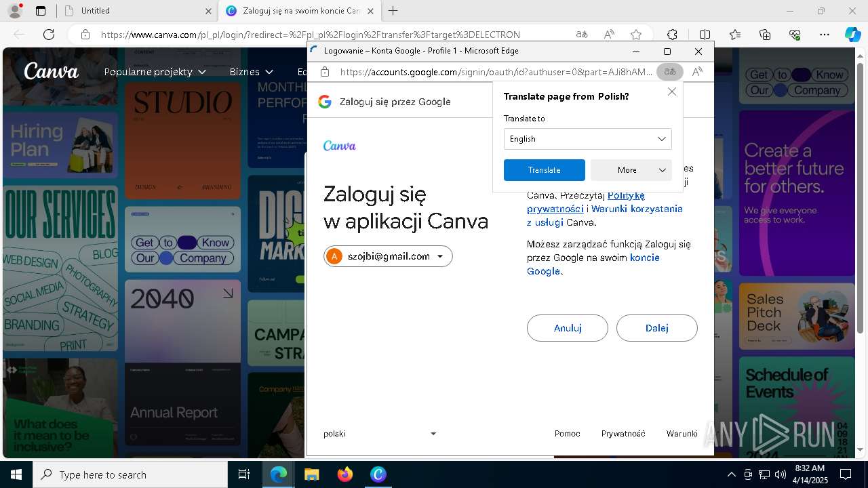
Task: Refresh the Canva login page
Action: click(49, 35)
